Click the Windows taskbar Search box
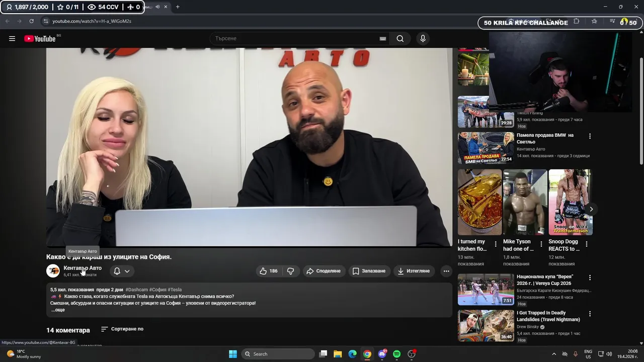 [x=278, y=354]
